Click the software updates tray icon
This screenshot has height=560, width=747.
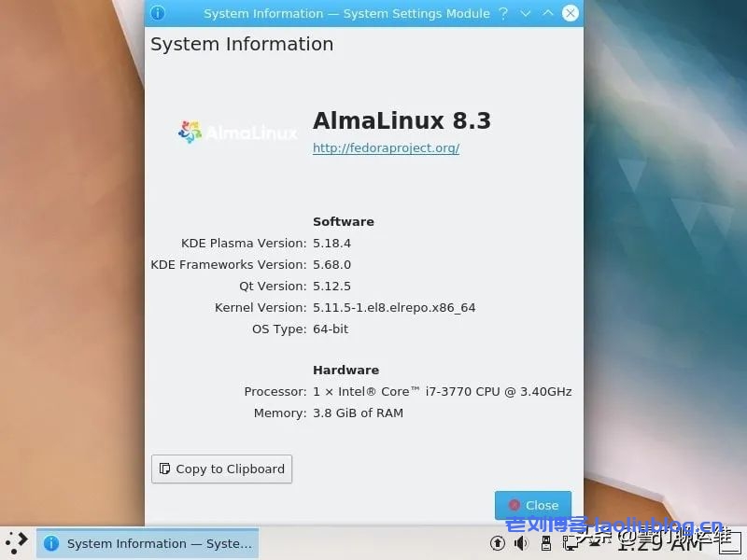(x=498, y=543)
